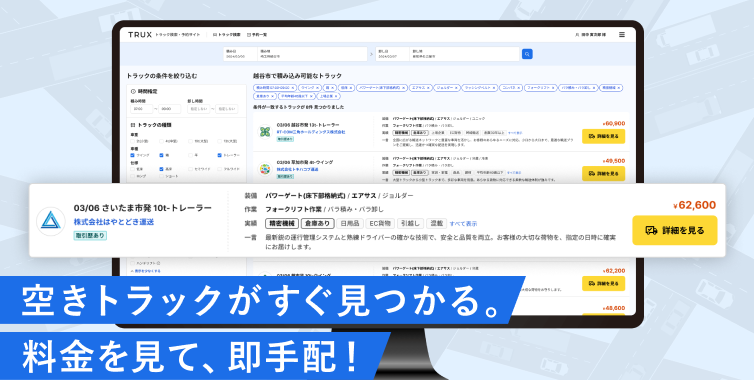Click the blue search magnifier button

[x=527, y=54]
